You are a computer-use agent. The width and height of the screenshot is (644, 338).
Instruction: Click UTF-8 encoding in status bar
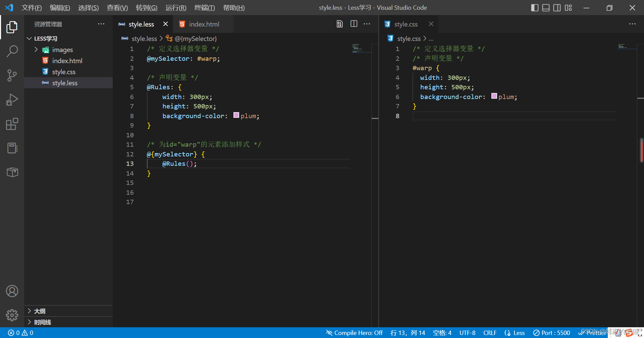(467, 333)
